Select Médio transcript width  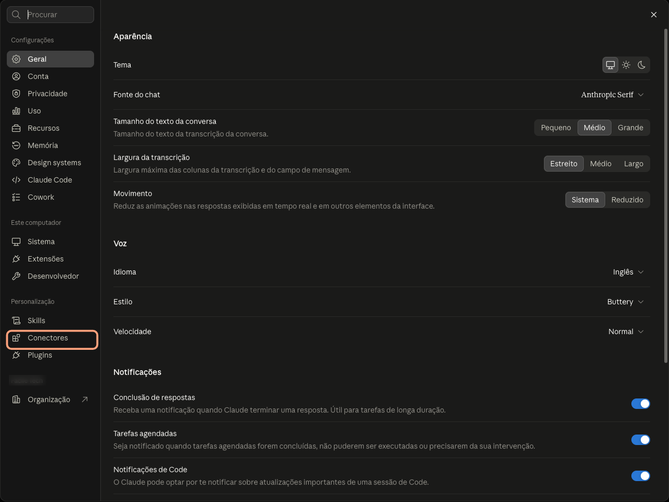tap(601, 164)
